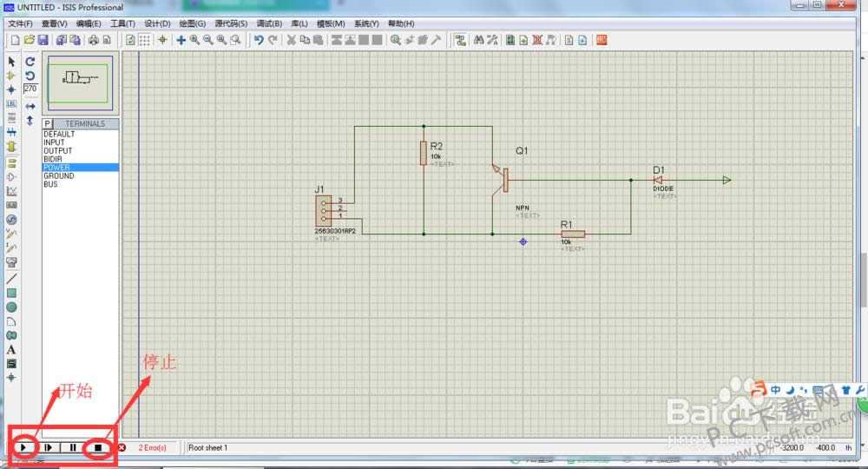The width and height of the screenshot is (868, 469).
Task: Click the P pick devices button
Action: click(48, 124)
